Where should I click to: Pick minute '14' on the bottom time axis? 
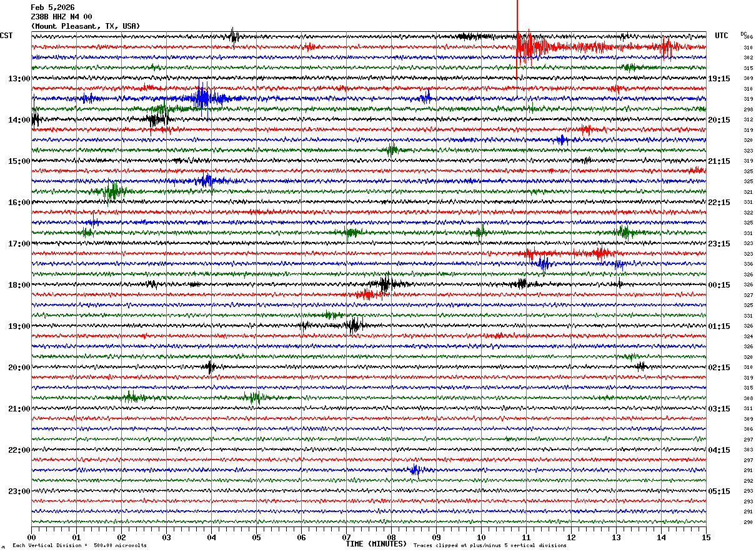[661, 537]
